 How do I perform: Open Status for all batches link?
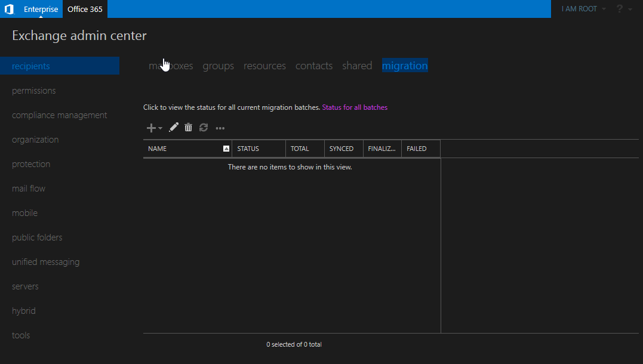click(355, 107)
